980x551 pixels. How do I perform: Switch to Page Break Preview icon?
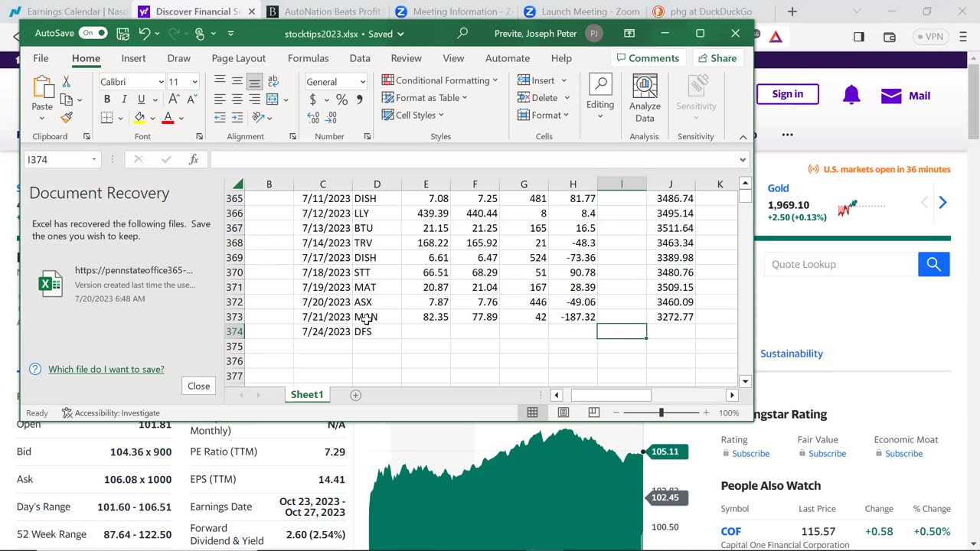tap(593, 412)
